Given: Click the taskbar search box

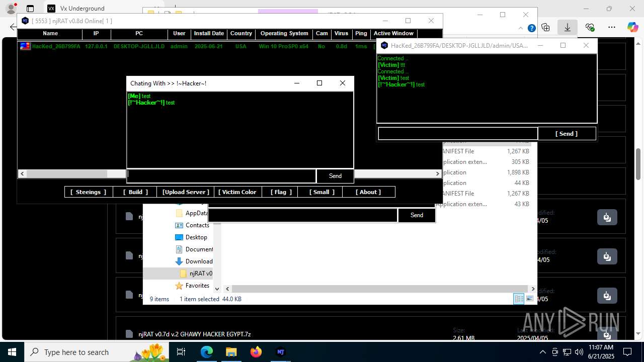Looking at the screenshot, I should [x=96, y=352].
